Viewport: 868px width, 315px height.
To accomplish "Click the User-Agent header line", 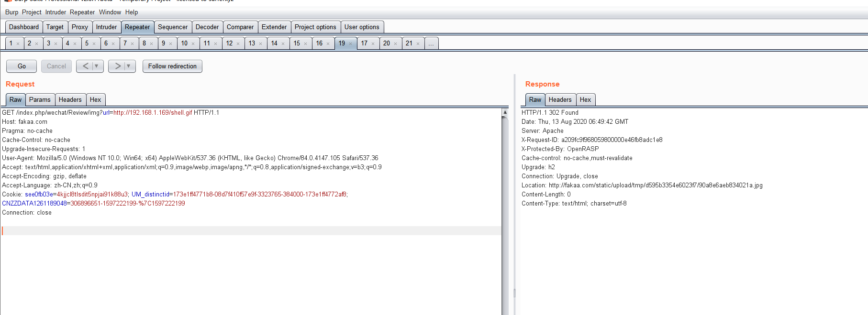I will pyautogui.click(x=190, y=158).
